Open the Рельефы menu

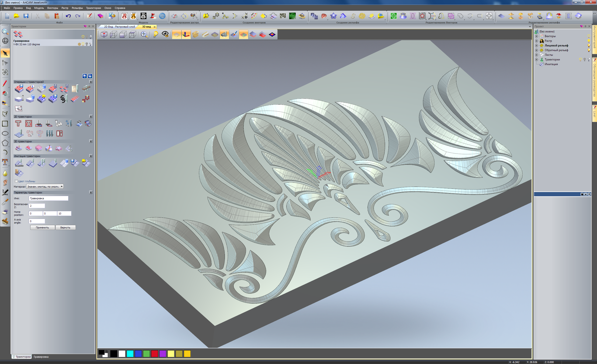click(77, 8)
